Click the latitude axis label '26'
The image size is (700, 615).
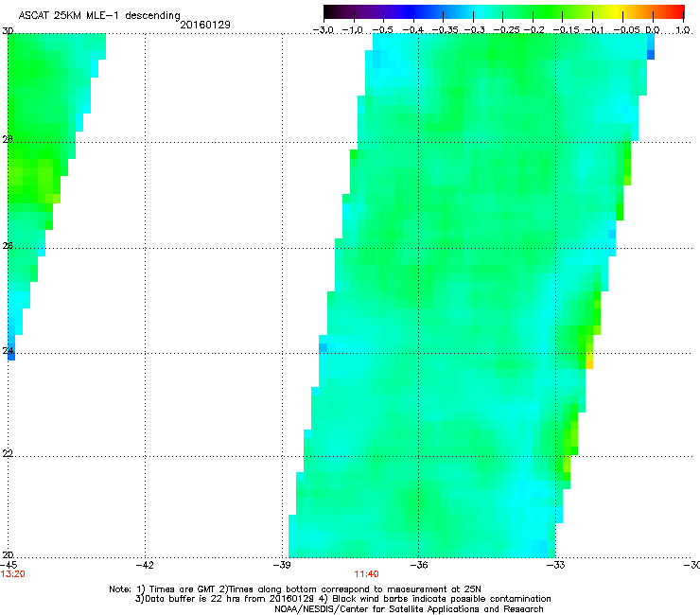pos(8,246)
